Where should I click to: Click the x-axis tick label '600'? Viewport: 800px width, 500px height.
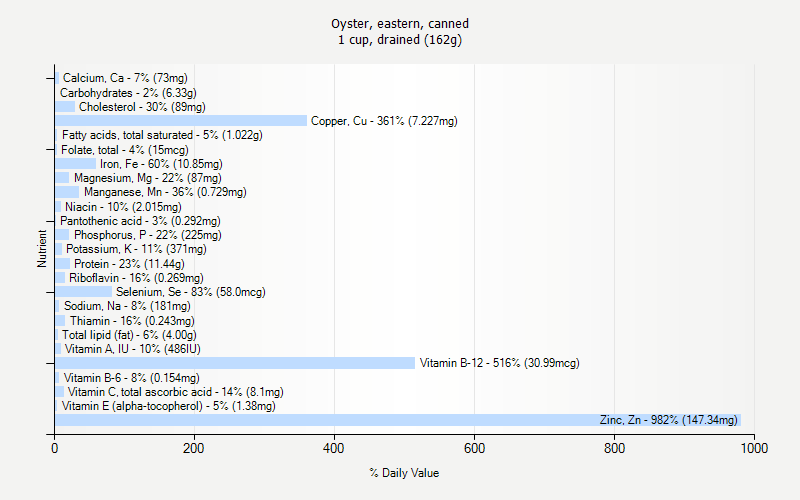474,448
